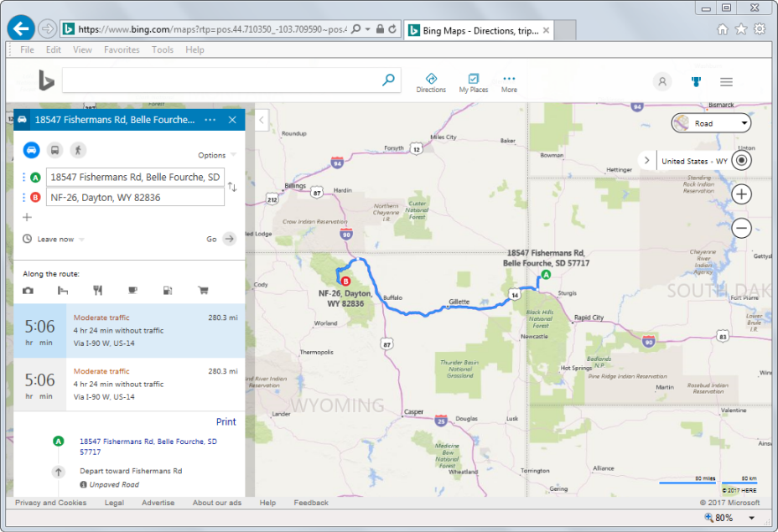Image resolution: width=778 pixels, height=532 pixels.
Task: Show coffee shops along the route
Action: tap(132, 291)
